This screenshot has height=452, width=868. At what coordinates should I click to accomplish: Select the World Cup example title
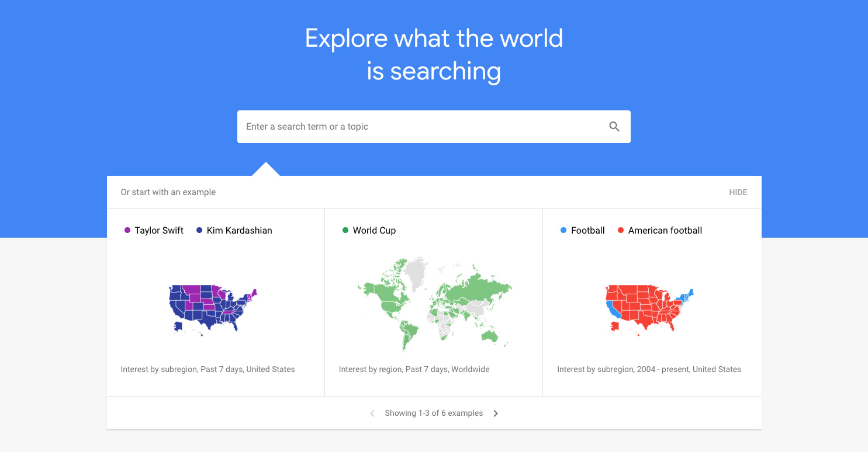pyautogui.click(x=374, y=231)
